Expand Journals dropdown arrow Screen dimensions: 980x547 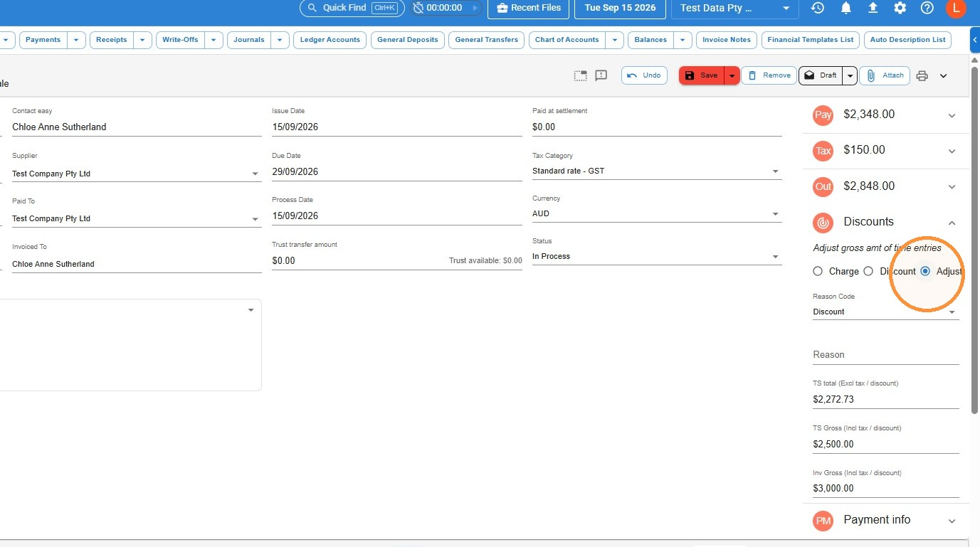[280, 40]
